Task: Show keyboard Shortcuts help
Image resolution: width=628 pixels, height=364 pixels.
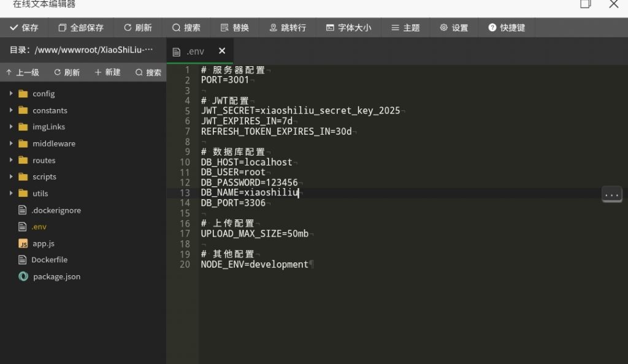Action: pyautogui.click(x=507, y=28)
